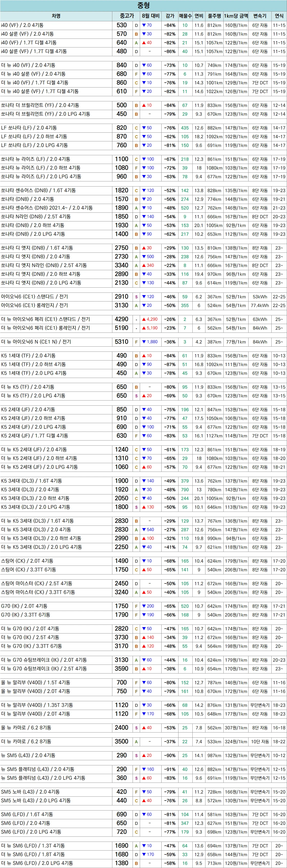287x868 pixels.
Task: Click the "중형" title heading
Action: (144, 5)
